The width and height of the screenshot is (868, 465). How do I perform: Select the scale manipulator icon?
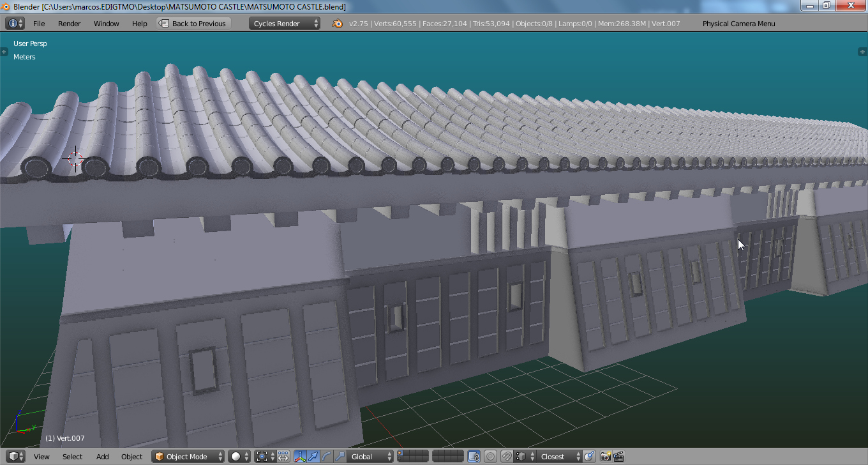point(340,457)
